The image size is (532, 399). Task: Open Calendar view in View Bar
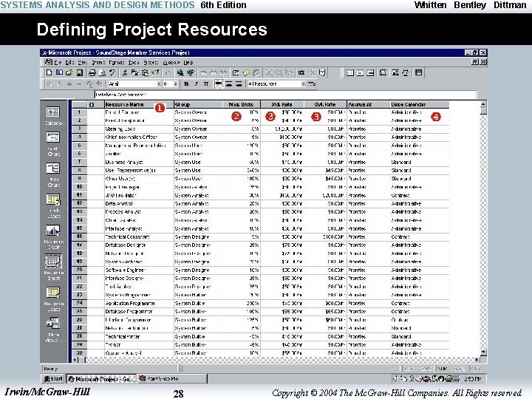53,116
